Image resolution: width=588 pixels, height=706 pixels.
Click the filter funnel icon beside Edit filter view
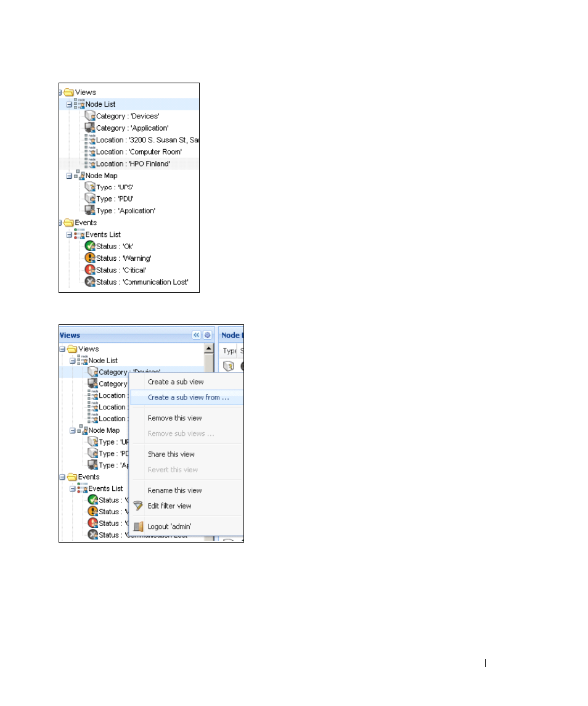[x=138, y=506]
